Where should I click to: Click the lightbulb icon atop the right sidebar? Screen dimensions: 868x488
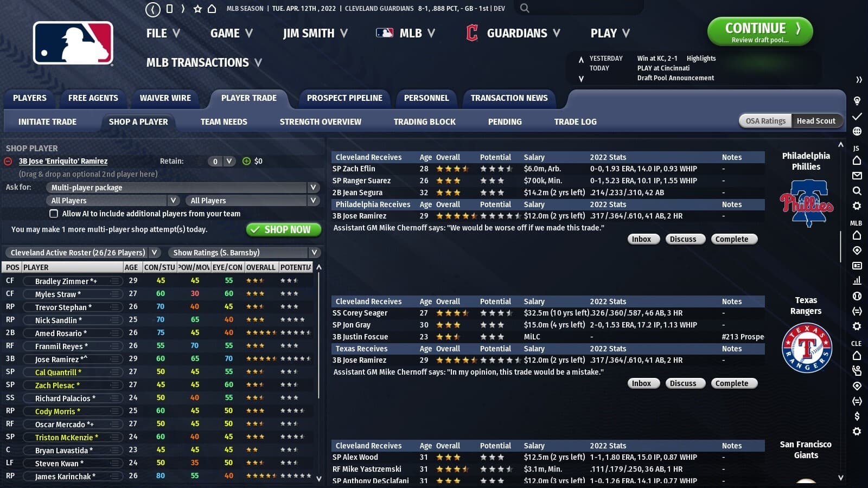point(857,101)
